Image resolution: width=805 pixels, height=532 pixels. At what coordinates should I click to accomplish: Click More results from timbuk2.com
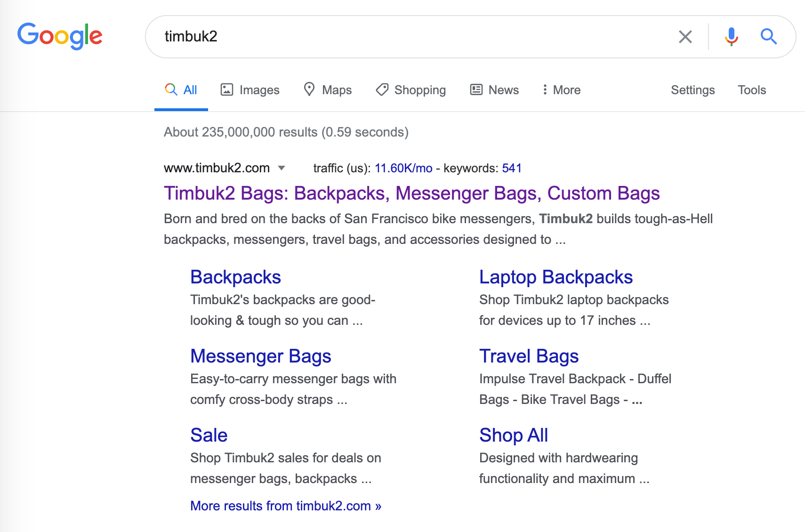pos(286,506)
